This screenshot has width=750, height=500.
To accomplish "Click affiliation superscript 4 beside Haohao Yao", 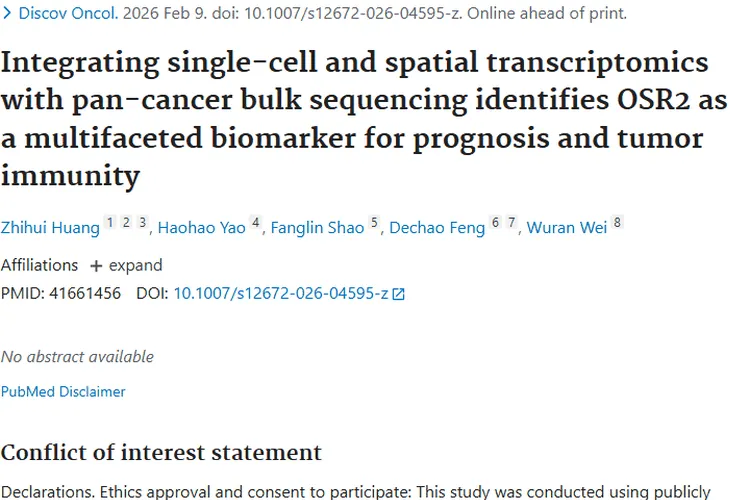I will click(x=256, y=223).
